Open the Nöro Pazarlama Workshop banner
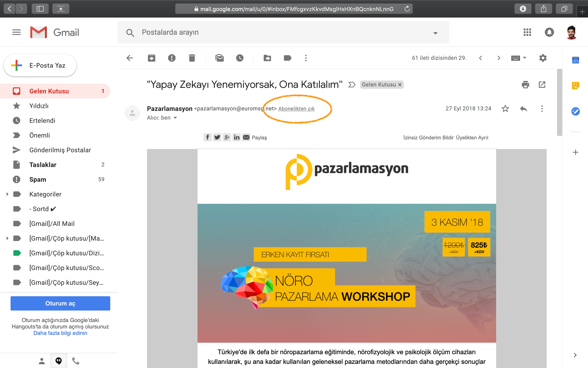The image size is (588, 368). (x=346, y=273)
